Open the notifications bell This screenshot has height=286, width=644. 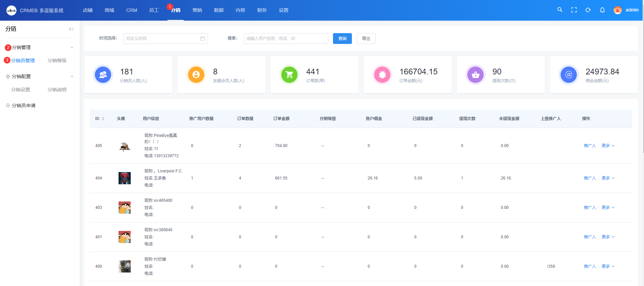pyautogui.click(x=602, y=10)
